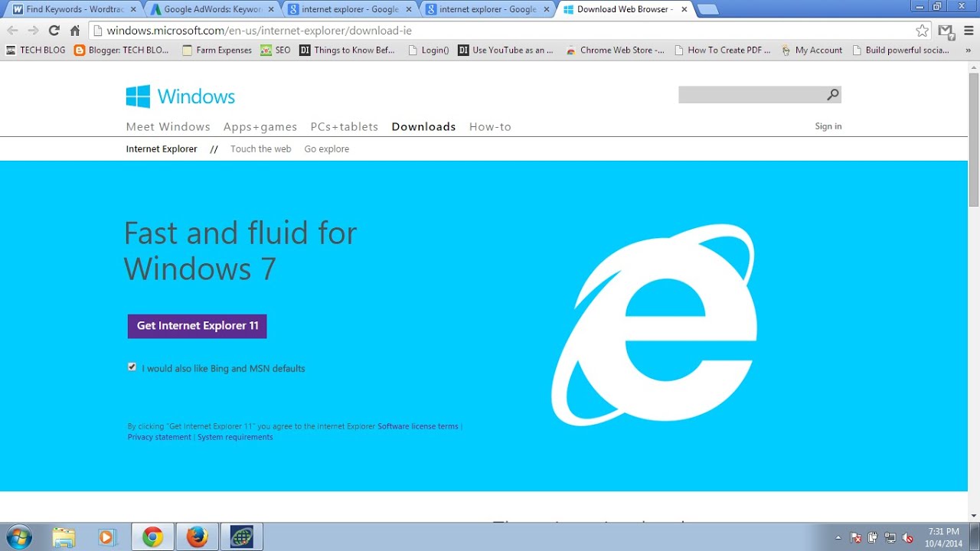This screenshot has width=980, height=551.
Task: Open PCs+tablets menu item
Action: click(x=345, y=127)
